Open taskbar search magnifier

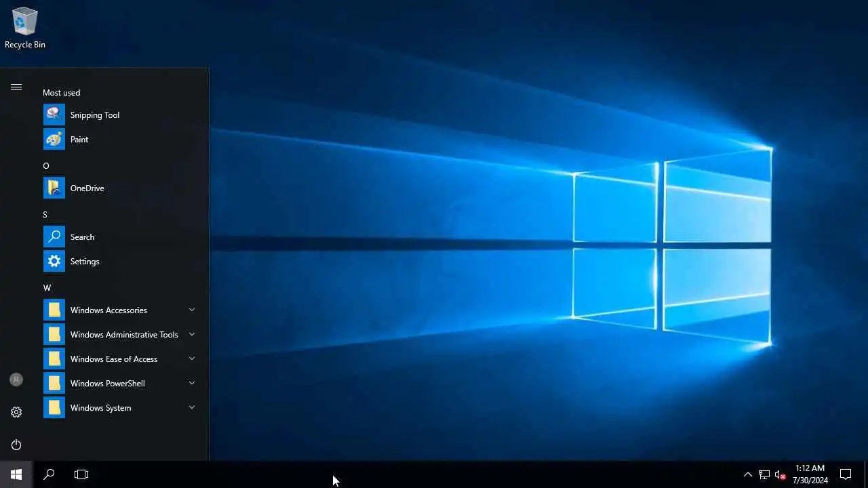tap(49, 474)
